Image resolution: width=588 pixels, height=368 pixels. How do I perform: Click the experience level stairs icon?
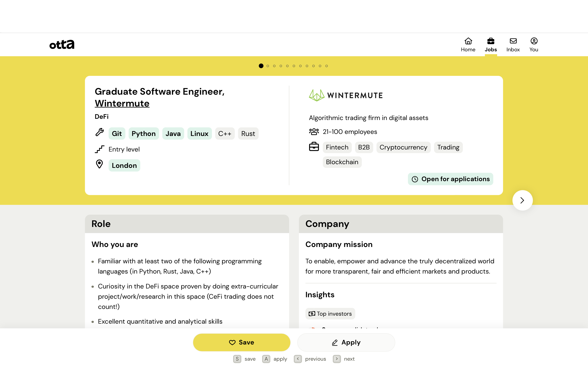click(x=99, y=149)
